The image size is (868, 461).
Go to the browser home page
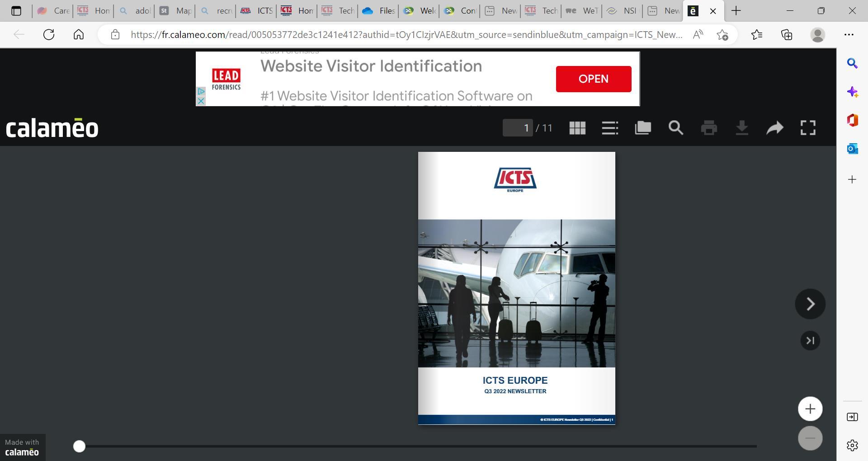click(79, 35)
